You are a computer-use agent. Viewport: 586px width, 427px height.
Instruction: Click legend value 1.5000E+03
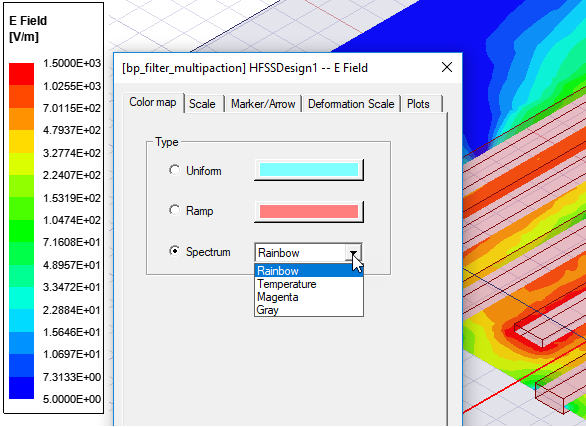72,63
